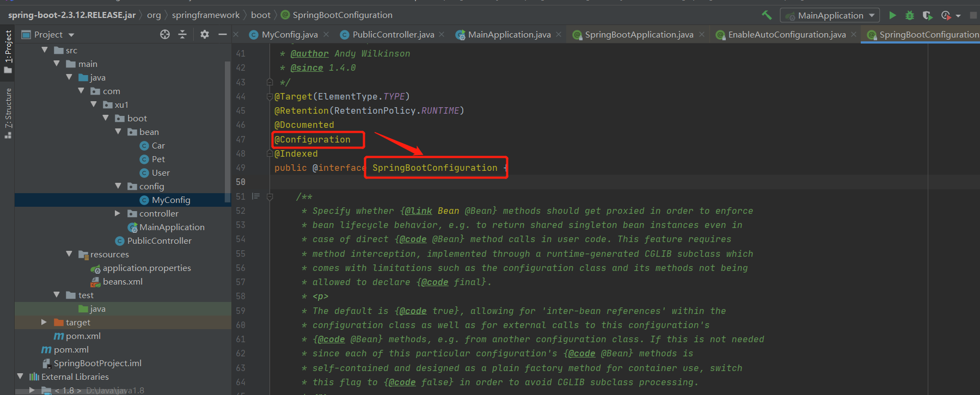The width and height of the screenshot is (980, 395).
Task: Close the PublicController.java tab
Action: click(442, 34)
